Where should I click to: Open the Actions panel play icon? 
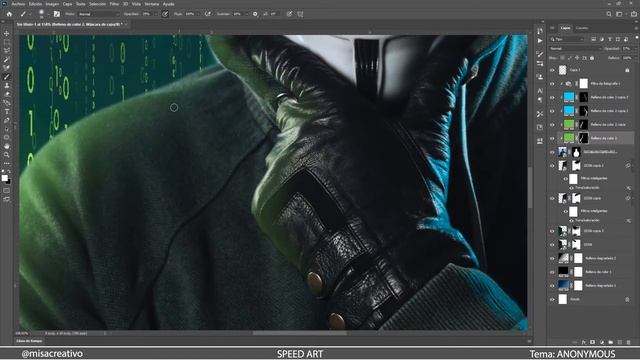[x=540, y=41]
